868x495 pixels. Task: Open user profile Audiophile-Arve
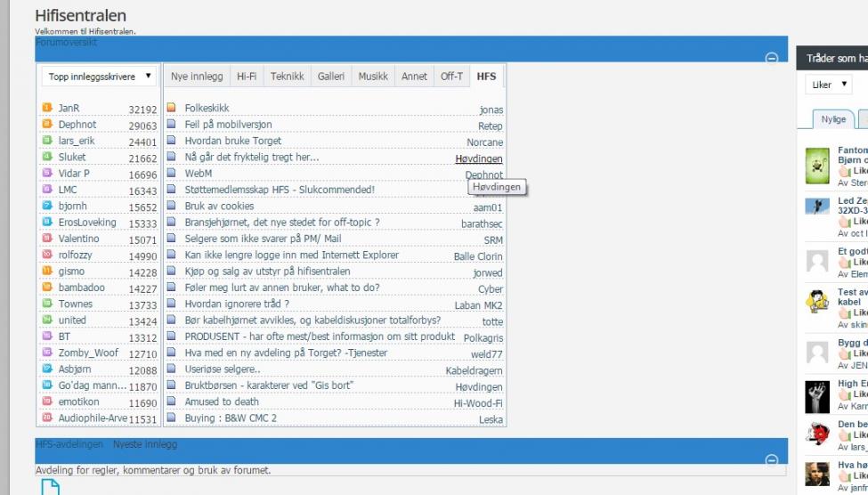point(93,418)
